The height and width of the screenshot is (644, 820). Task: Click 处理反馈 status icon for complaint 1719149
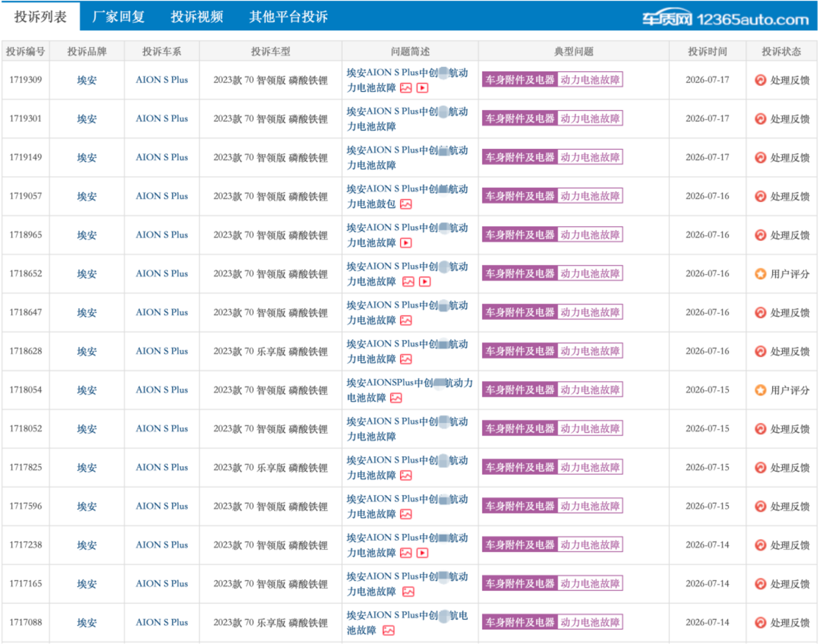tap(760, 158)
